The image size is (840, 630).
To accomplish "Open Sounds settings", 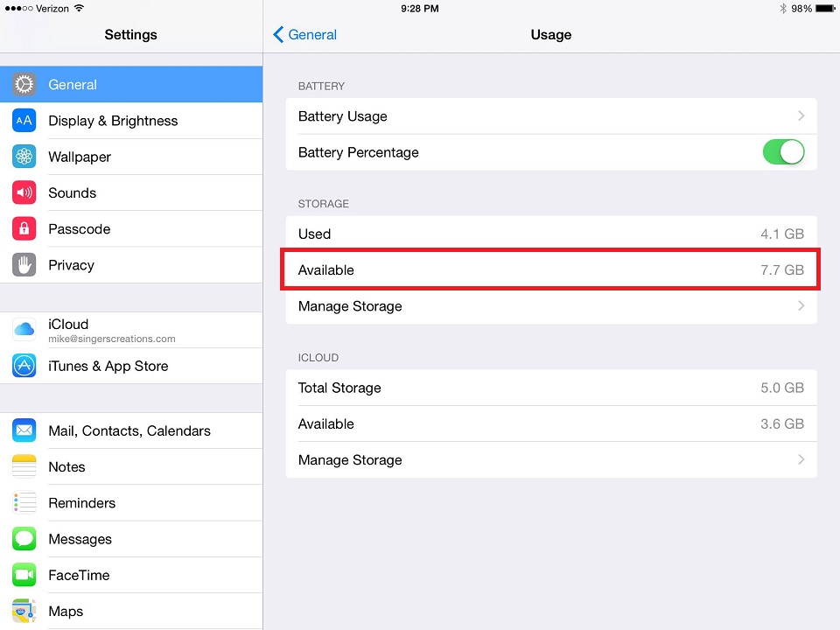I will 131,192.
